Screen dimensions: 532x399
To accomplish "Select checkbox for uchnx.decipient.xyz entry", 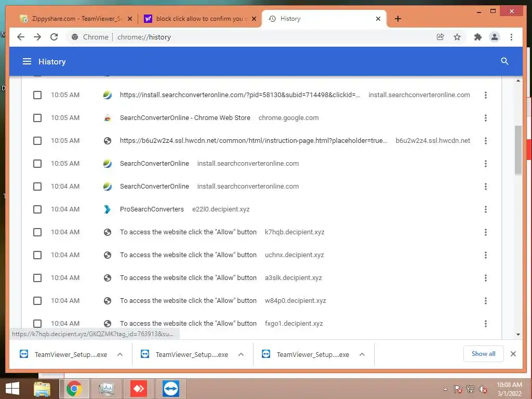I will click(37, 255).
